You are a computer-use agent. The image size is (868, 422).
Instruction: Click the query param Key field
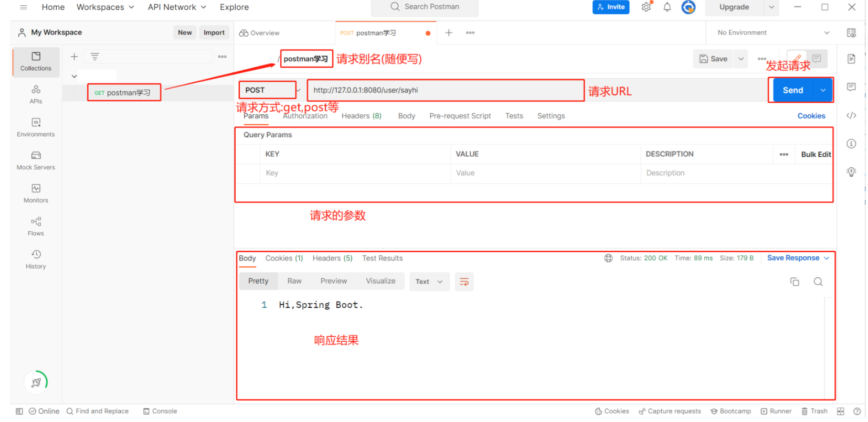tap(355, 173)
